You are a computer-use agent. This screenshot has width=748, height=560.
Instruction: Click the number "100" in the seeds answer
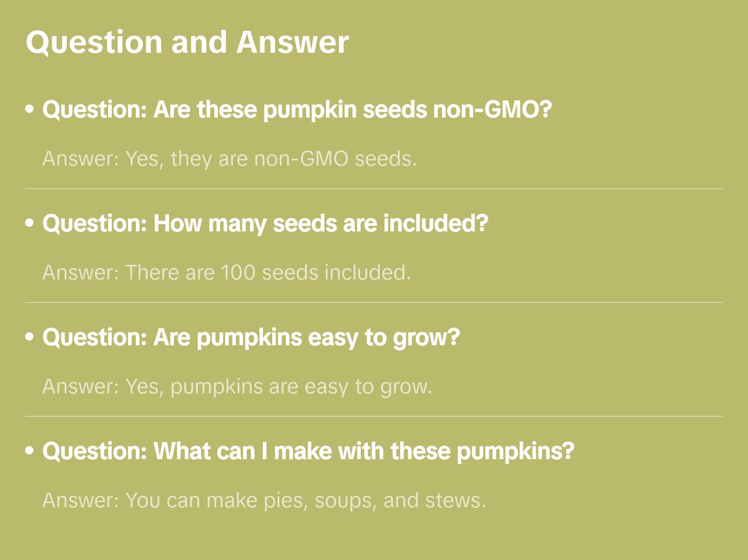point(238,273)
